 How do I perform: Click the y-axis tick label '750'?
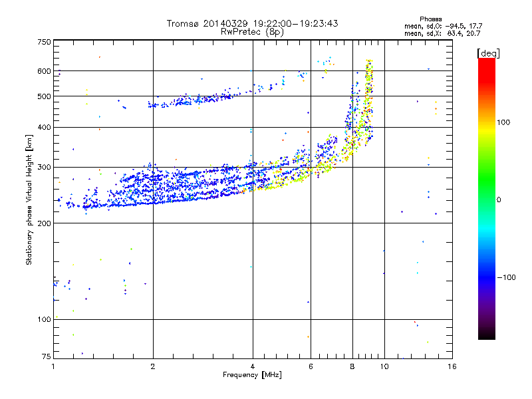pyautogui.click(x=44, y=42)
